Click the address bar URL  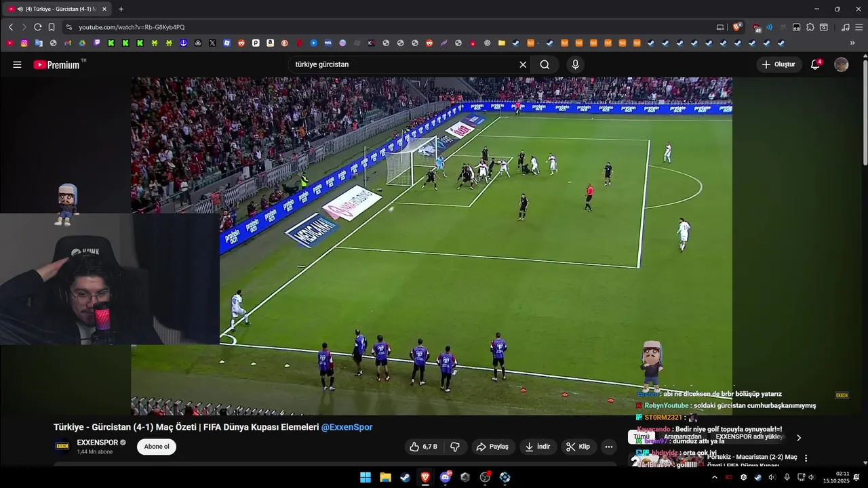(132, 27)
